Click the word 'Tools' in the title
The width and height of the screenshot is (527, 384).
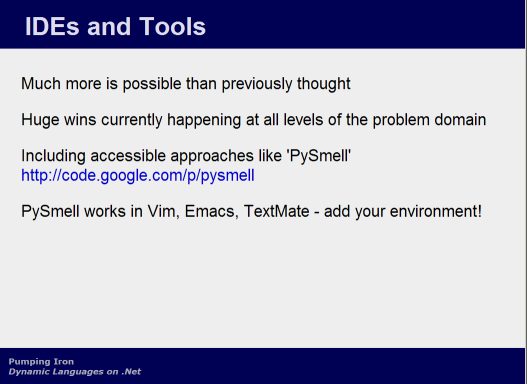172,26
